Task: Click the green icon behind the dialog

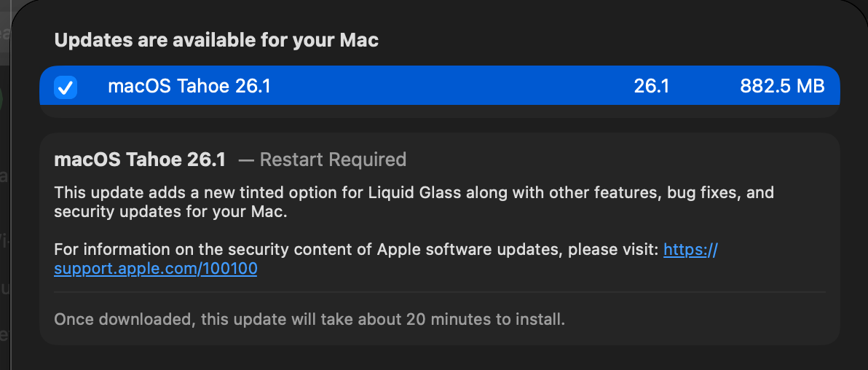Action: pyautogui.click(x=3, y=98)
